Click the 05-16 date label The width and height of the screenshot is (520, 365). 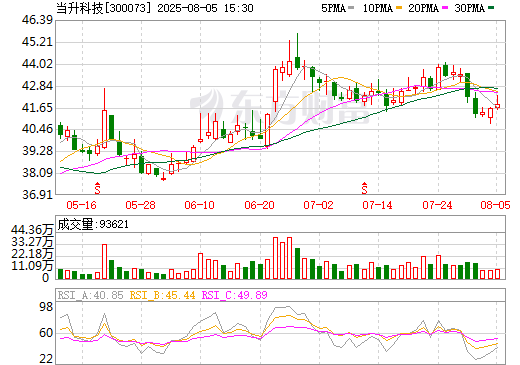point(81,205)
